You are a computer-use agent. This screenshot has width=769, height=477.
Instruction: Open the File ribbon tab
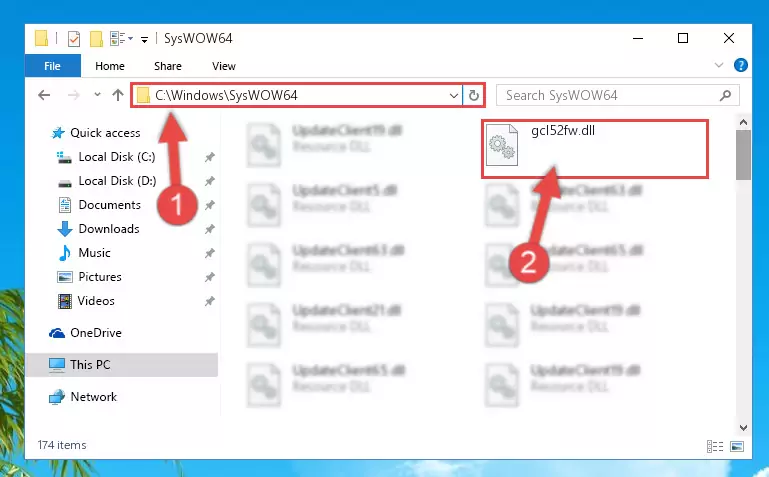point(52,66)
